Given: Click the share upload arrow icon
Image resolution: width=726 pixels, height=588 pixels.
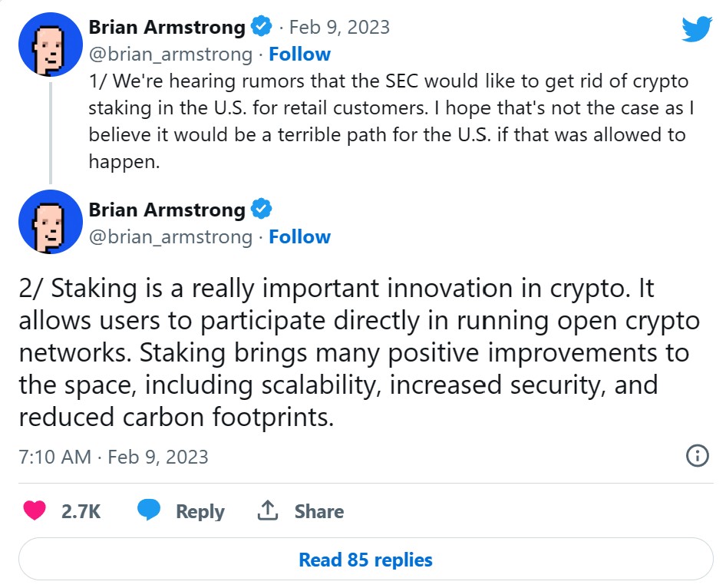Looking at the screenshot, I should click(x=267, y=510).
